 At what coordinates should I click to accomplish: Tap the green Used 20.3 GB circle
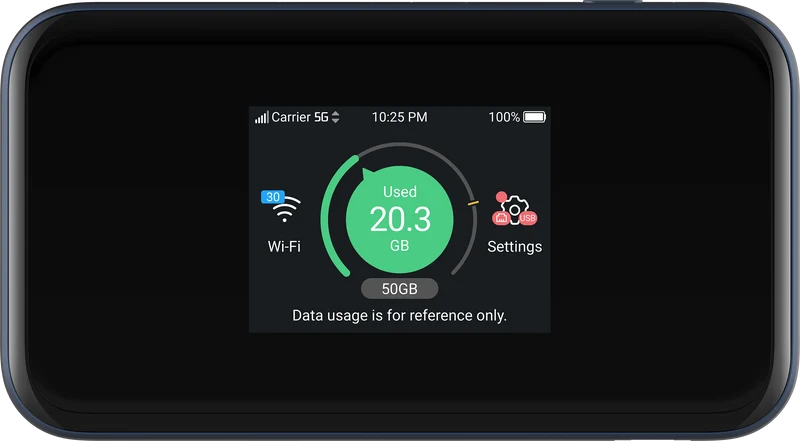[399, 219]
